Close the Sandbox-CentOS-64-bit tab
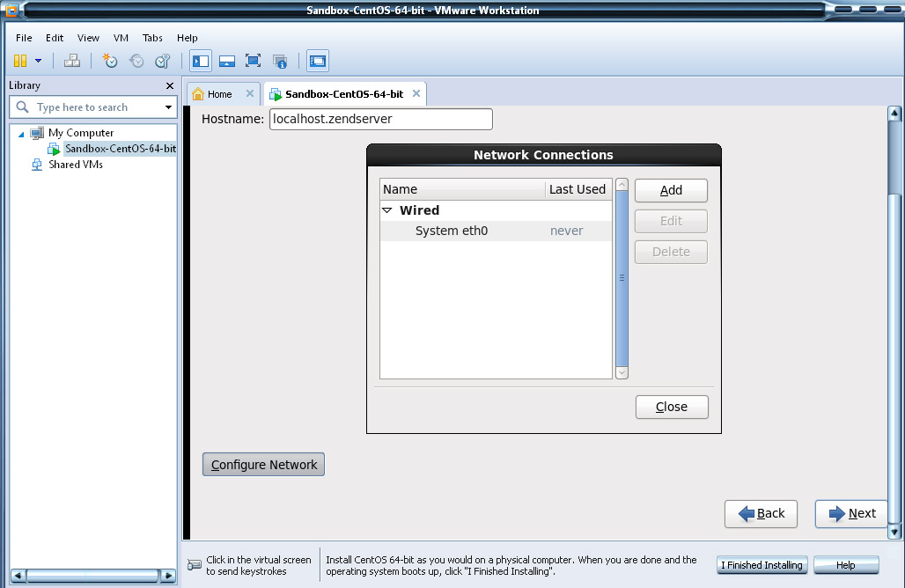 (x=416, y=93)
